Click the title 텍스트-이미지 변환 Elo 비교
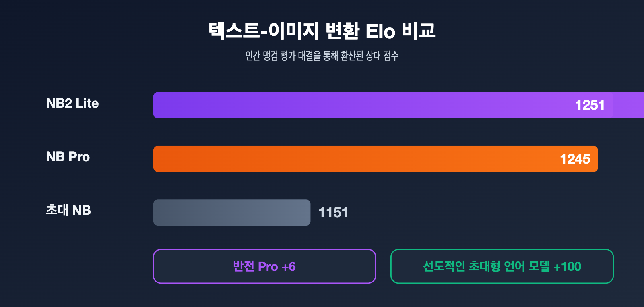This screenshot has height=307, width=644. coord(322,31)
